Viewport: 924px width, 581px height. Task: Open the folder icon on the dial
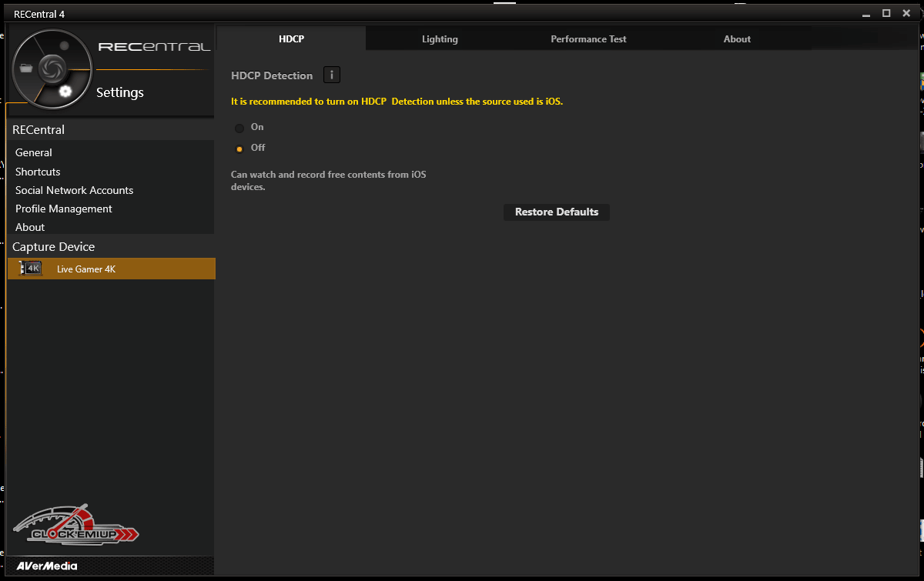pos(27,68)
